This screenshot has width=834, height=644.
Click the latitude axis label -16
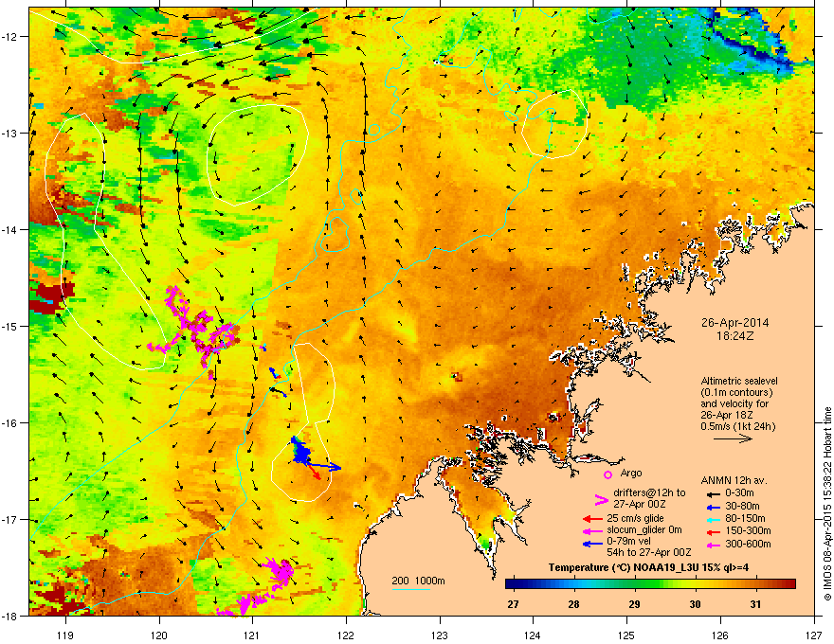pyautogui.click(x=9, y=423)
